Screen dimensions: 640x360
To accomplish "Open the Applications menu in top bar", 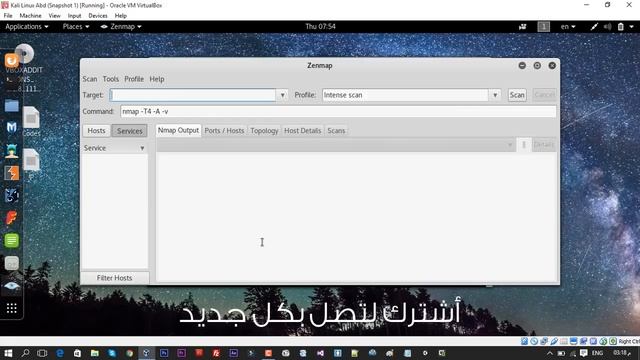I will point(27,27).
